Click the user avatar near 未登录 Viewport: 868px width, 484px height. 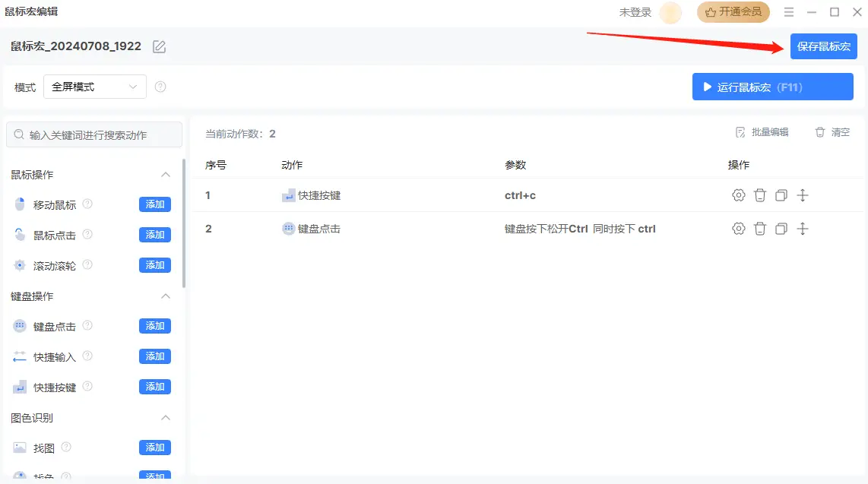coord(670,13)
